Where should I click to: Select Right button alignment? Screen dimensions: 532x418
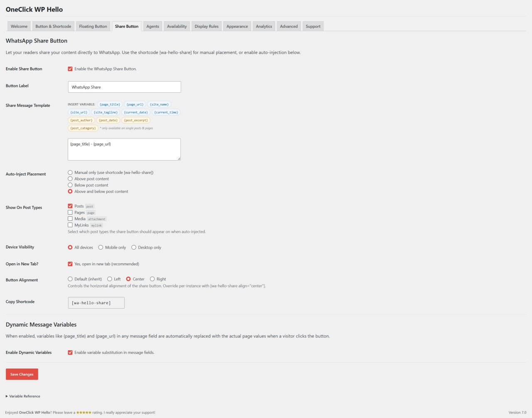153,279
